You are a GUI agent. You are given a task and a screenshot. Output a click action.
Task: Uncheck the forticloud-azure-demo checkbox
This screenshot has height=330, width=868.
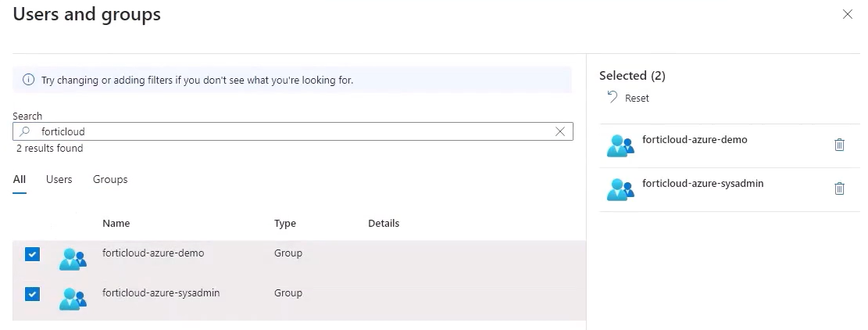pyautogui.click(x=32, y=254)
